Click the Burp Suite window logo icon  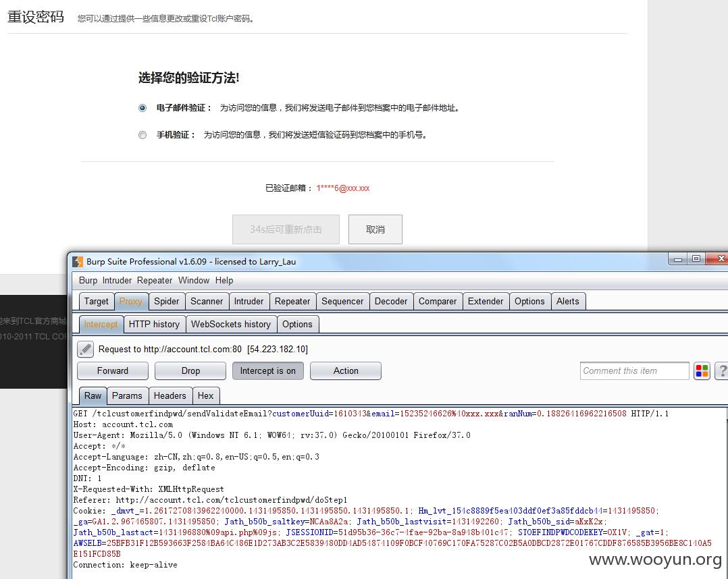[78, 262]
